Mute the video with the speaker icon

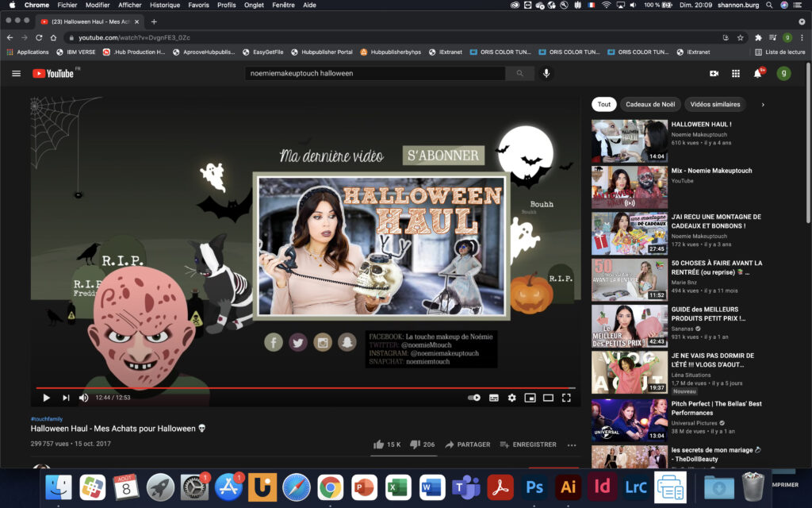click(x=83, y=398)
